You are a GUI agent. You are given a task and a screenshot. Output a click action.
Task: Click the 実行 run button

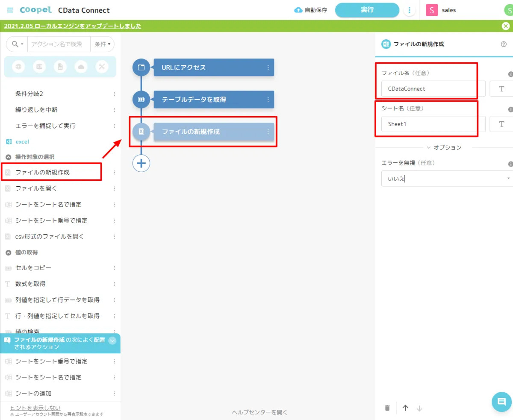point(367,10)
